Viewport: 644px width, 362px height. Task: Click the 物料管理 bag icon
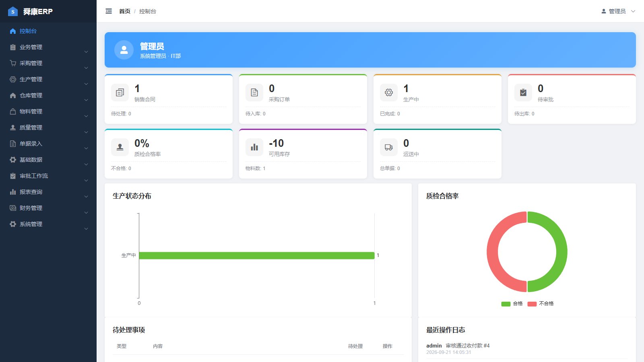tap(13, 111)
